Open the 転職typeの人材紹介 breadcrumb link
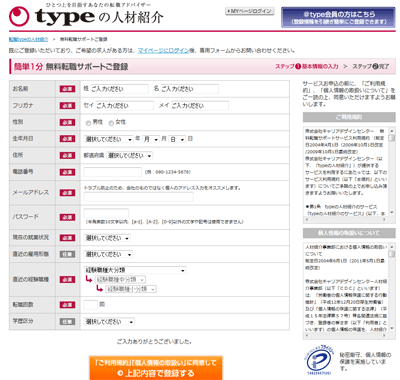Image resolution: width=400 pixels, height=380 pixels. click(28, 39)
